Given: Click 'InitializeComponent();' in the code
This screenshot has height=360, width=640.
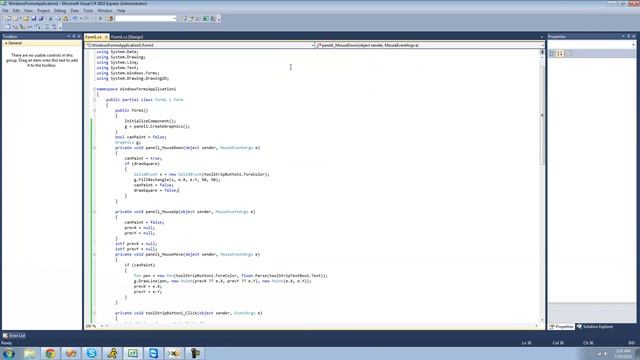Looking at the screenshot, I should click(150, 121).
